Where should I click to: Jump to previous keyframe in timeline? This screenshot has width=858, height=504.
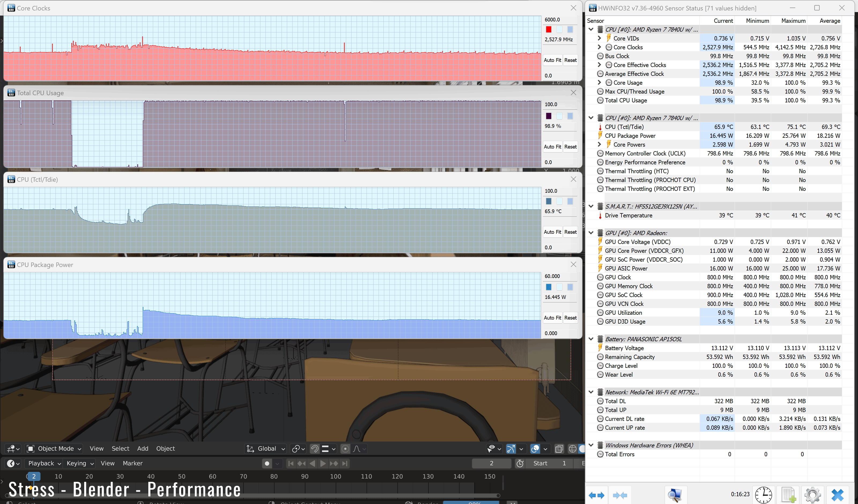(x=302, y=464)
